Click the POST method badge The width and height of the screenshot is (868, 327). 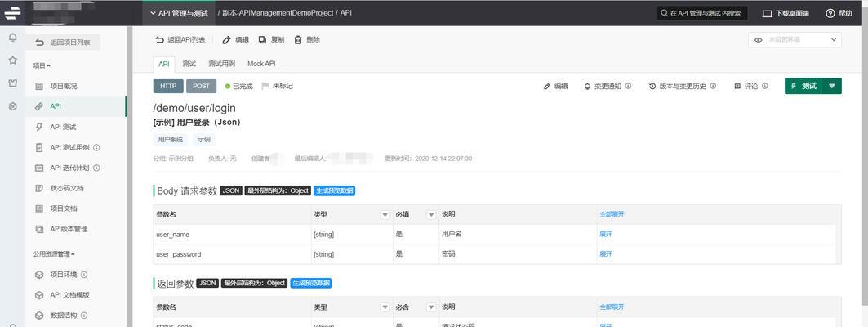tap(201, 86)
